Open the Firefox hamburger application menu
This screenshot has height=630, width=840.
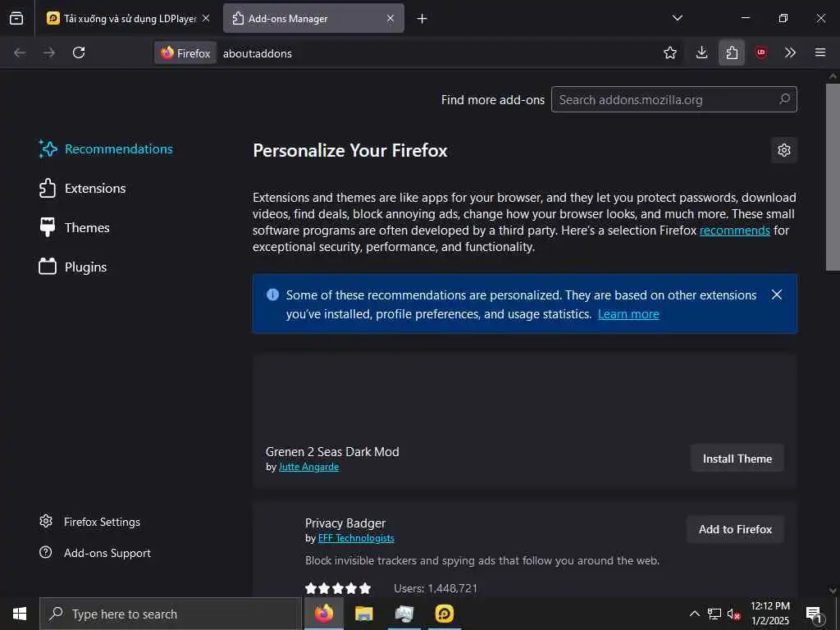coord(820,52)
